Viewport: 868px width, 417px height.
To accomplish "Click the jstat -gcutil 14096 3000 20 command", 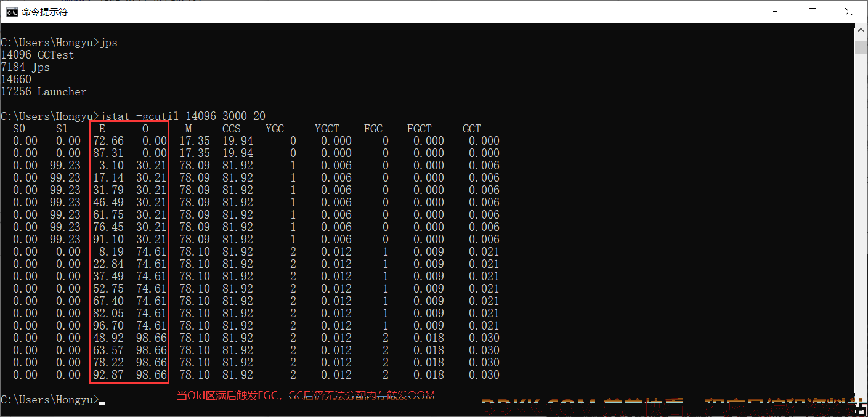I will point(182,116).
